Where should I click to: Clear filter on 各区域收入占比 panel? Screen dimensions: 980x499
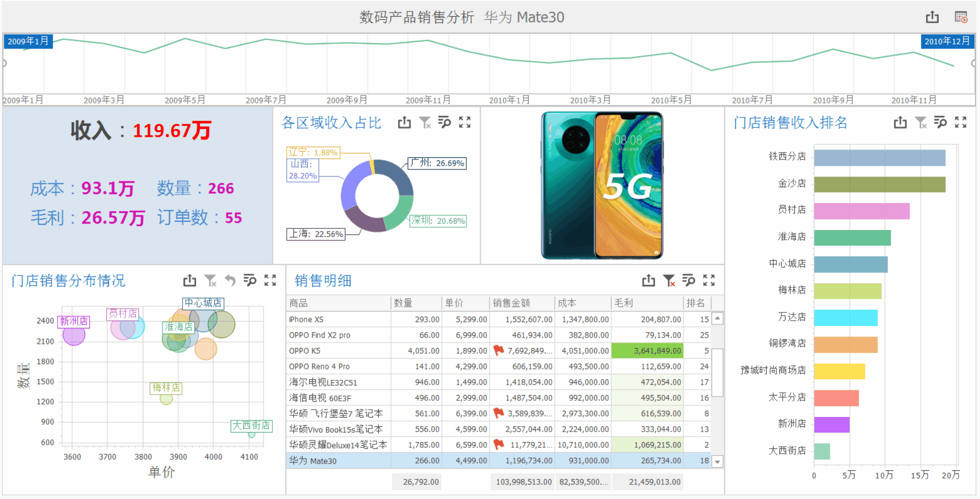425,122
